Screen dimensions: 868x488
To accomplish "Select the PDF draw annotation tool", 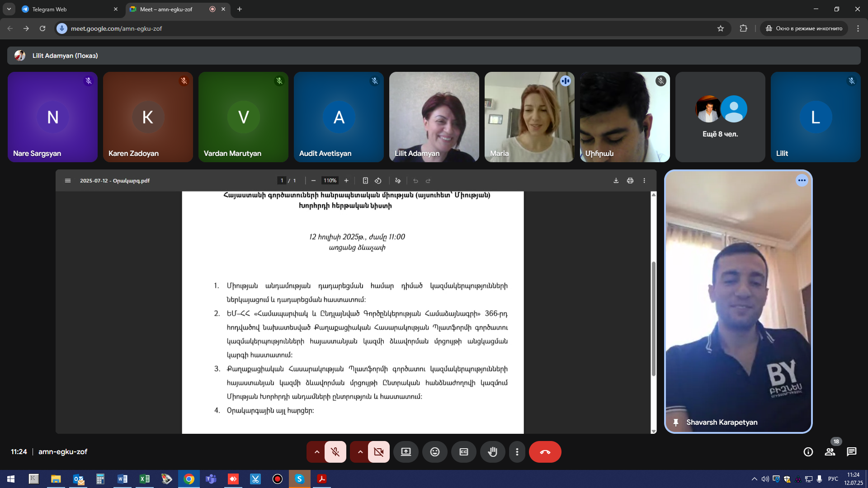I will point(398,181).
